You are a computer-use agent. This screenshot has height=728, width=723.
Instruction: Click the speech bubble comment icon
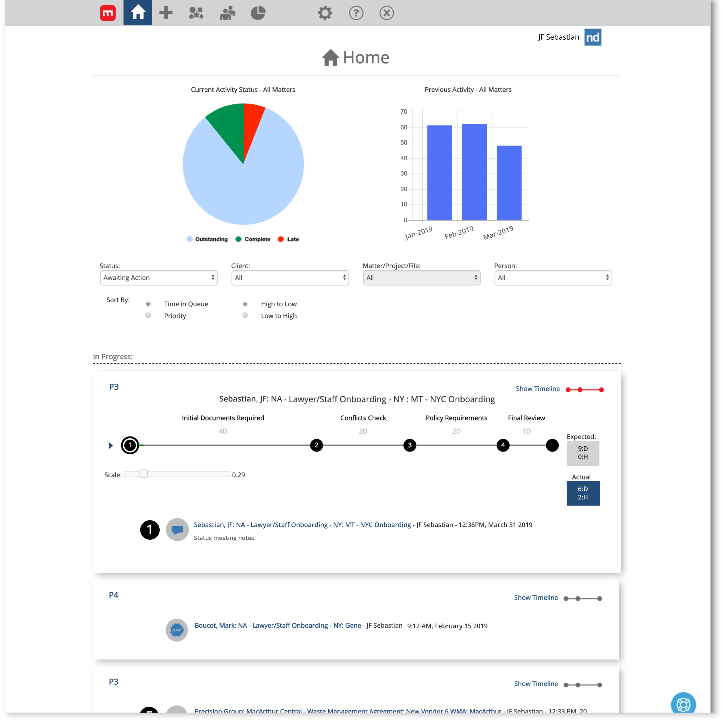177,529
